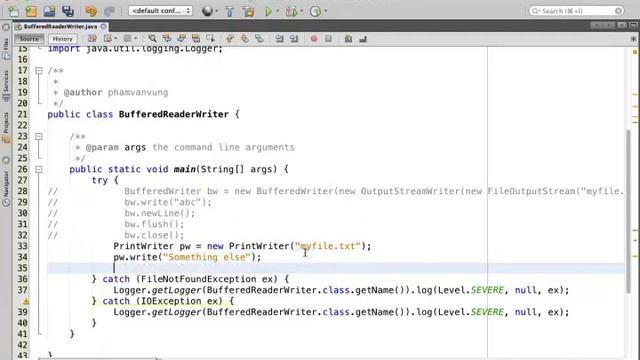Viewport: 640px width, 360px height.
Task: Select the BufferedReaderWriter.java tab
Action: click(60, 27)
